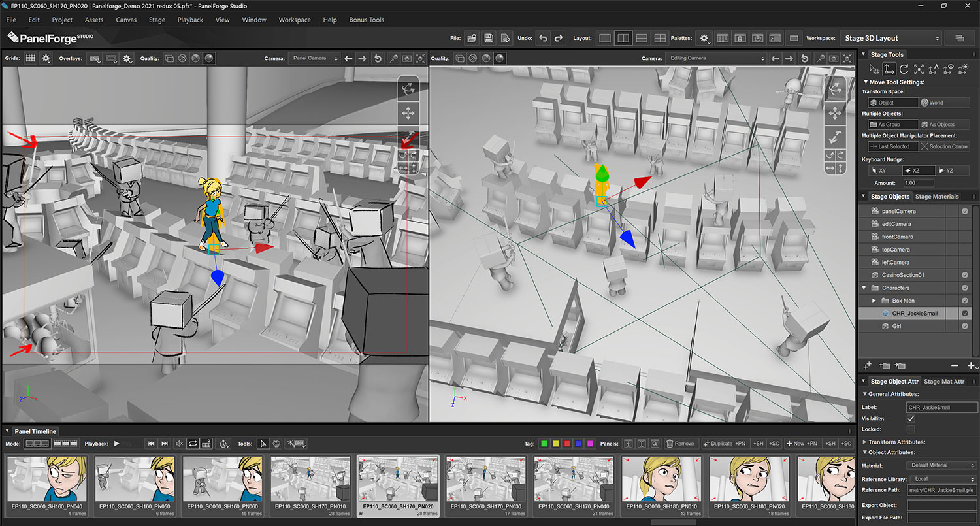980x526 pixels.
Task: Select the Move tool in Stage Tools
Action: tap(889, 69)
